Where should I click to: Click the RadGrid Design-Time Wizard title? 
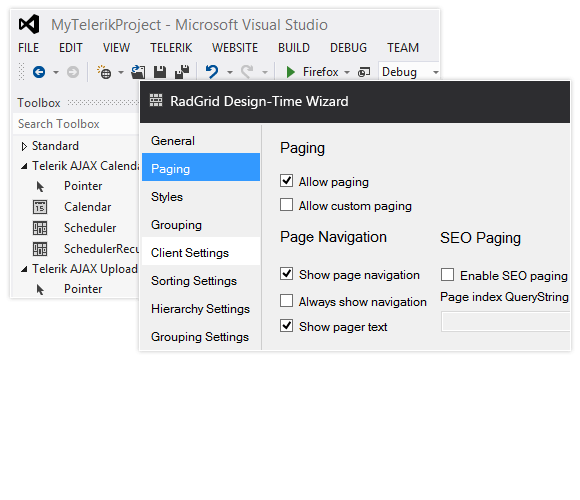[259, 101]
